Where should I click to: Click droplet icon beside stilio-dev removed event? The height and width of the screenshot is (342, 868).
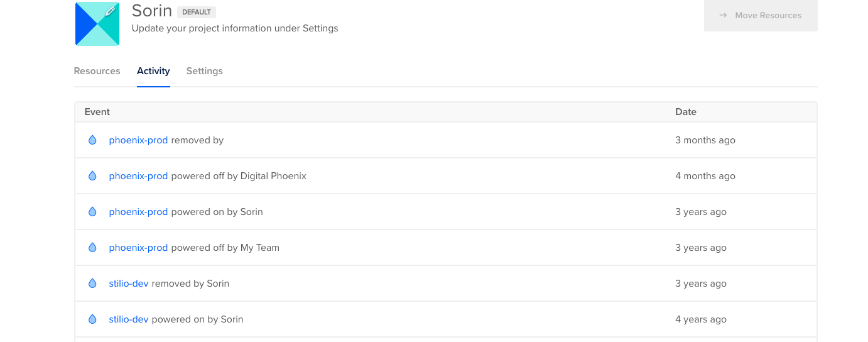(92, 284)
